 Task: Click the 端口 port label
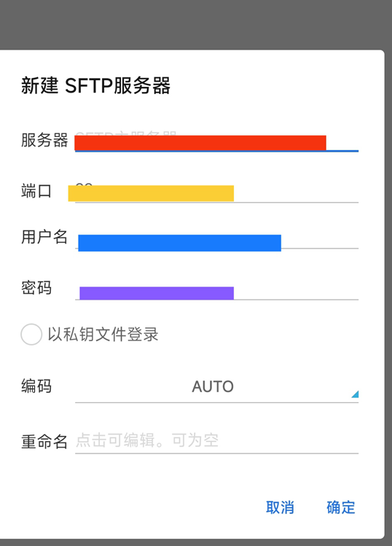coord(36,192)
